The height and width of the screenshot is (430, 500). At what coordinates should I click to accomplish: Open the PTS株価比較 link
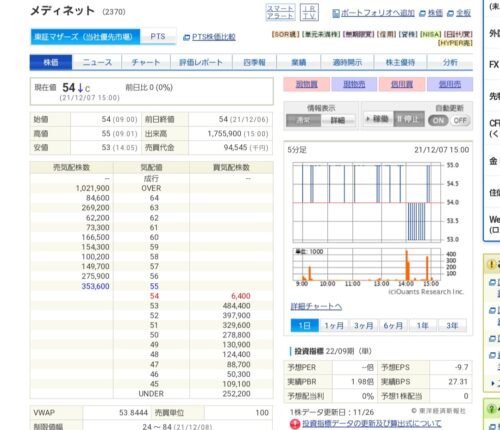point(214,37)
